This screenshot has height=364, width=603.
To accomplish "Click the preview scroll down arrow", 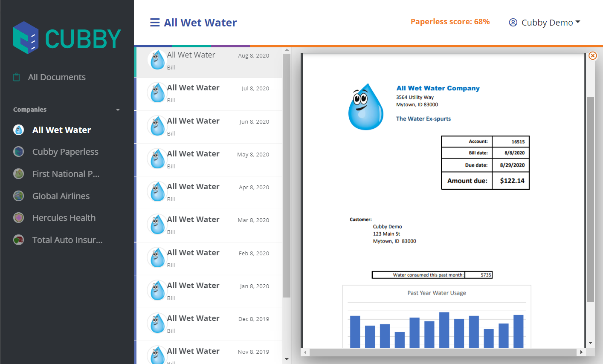I will 590,343.
